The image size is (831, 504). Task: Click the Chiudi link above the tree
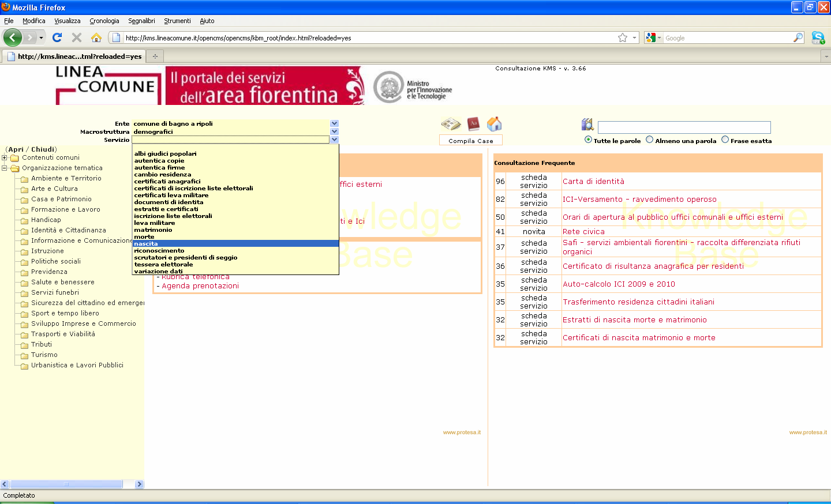43,149
